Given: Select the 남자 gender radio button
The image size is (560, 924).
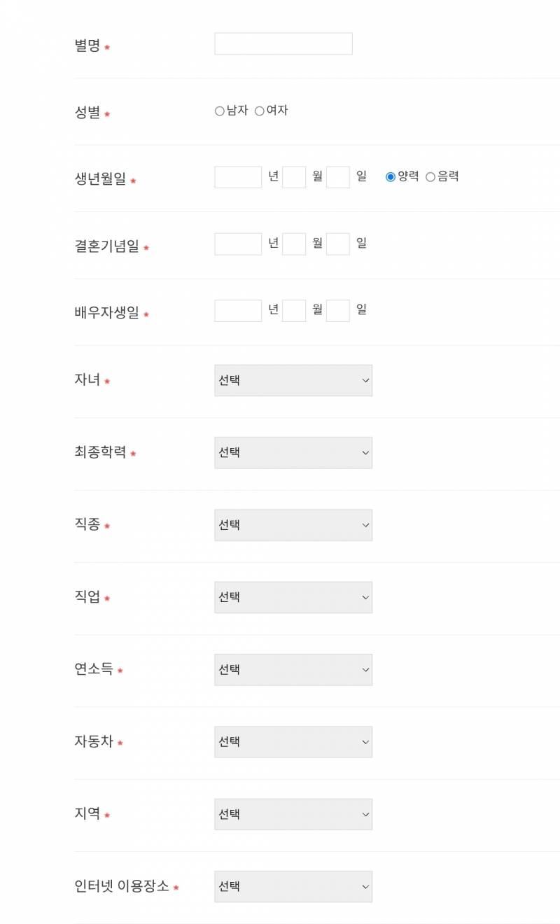Looking at the screenshot, I should point(218,110).
